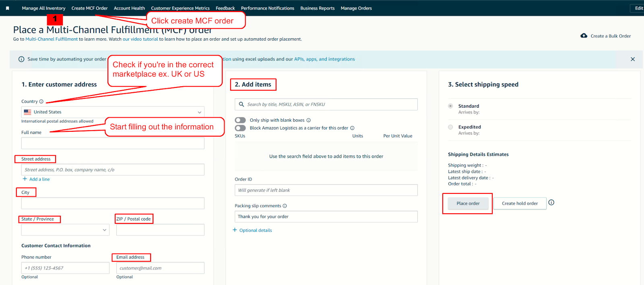The height and width of the screenshot is (285, 644).
Task: Click the Order total text line
Action: click(x=462, y=184)
